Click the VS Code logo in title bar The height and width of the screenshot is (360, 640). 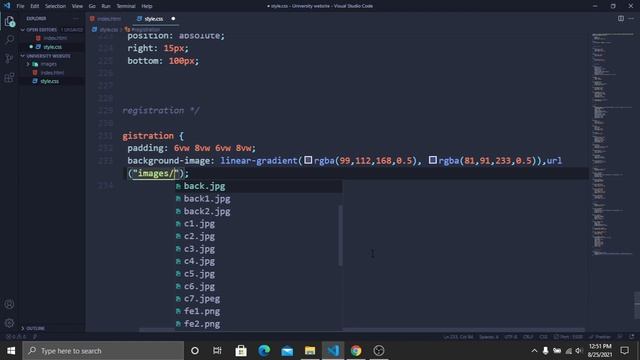pos(7,6)
